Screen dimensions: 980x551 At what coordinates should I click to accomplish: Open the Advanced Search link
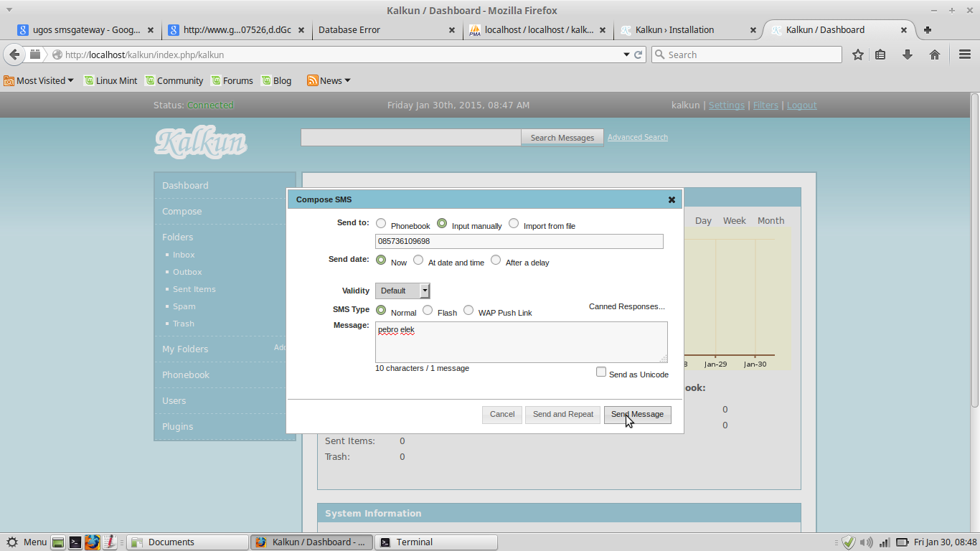coord(638,138)
